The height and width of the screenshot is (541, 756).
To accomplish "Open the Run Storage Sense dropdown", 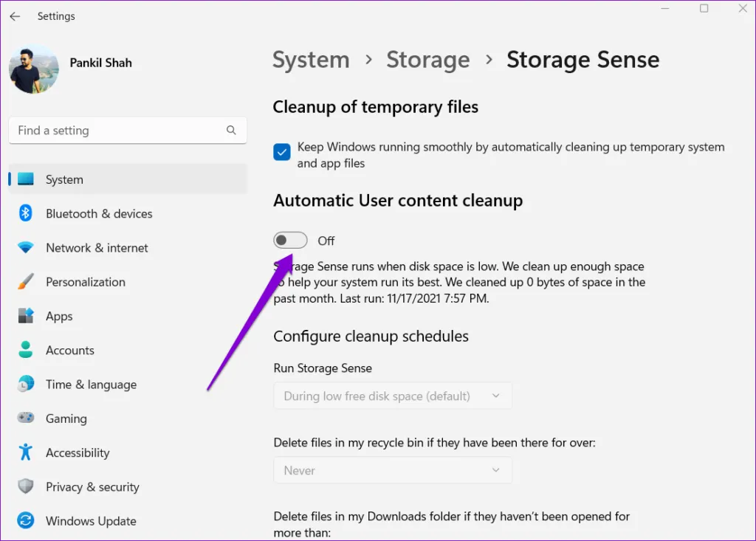I will pos(392,396).
